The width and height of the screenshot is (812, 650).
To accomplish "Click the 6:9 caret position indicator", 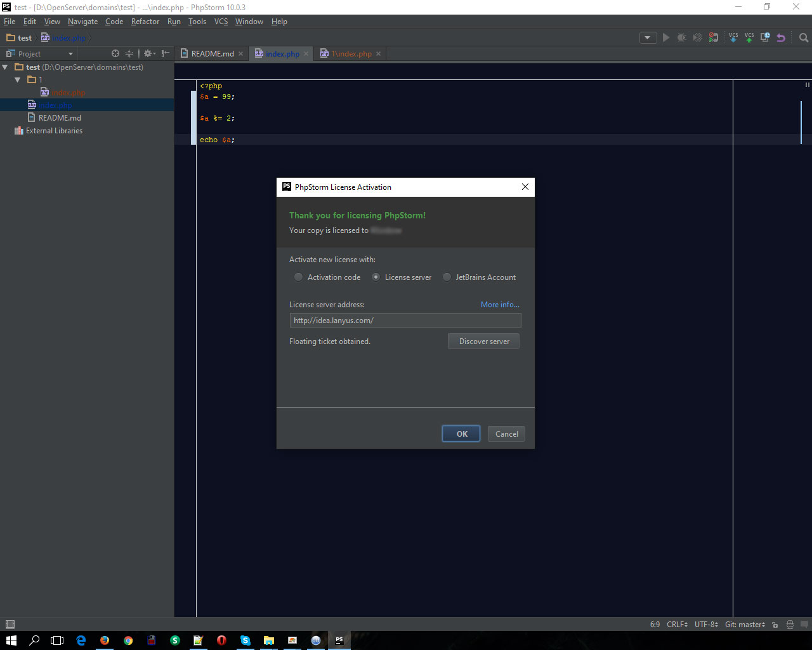I will pos(655,625).
